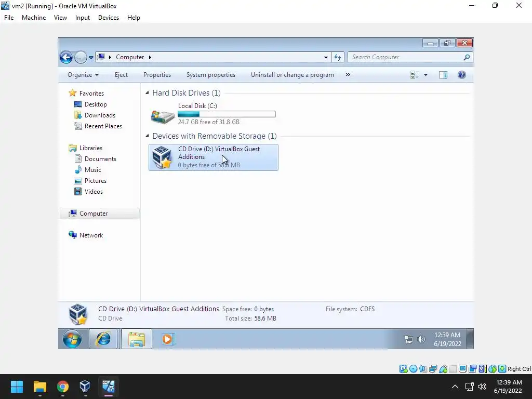
Task: Click the guest volume speaker icon
Action: point(421,339)
